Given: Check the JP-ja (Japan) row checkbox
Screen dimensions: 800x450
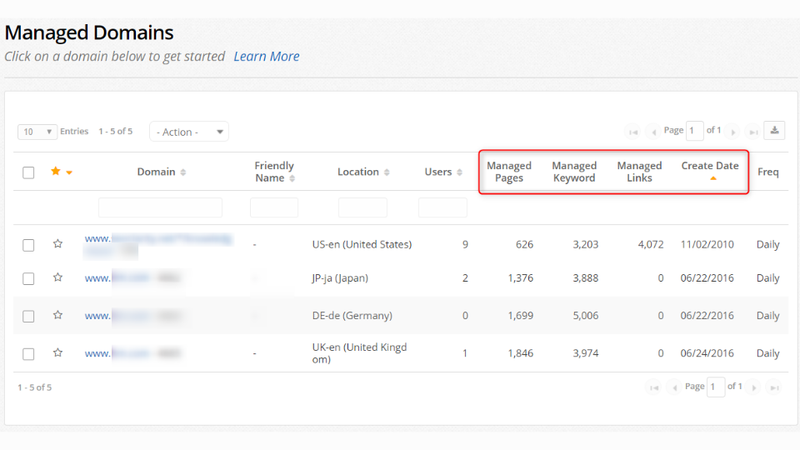Looking at the screenshot, I should coord(29,279).
